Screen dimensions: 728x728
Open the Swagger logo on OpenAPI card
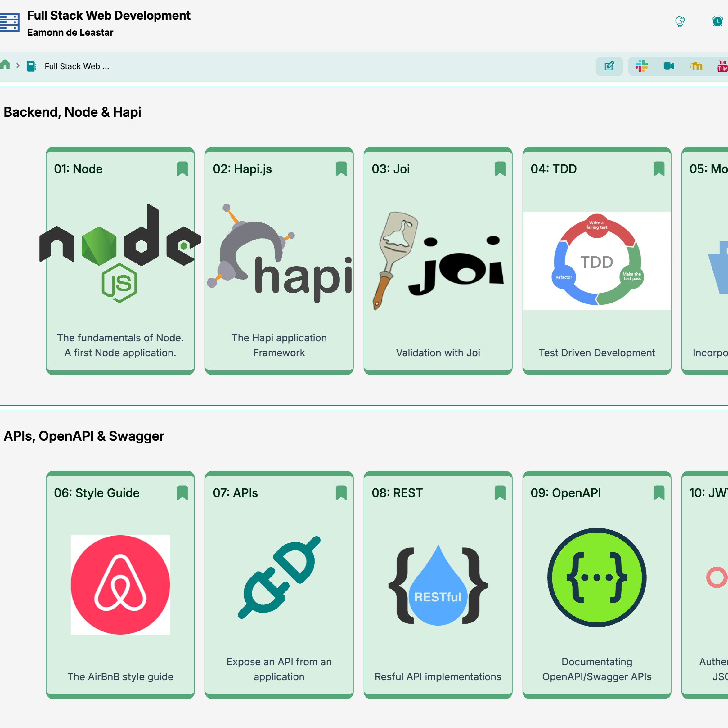coord(597,577)
